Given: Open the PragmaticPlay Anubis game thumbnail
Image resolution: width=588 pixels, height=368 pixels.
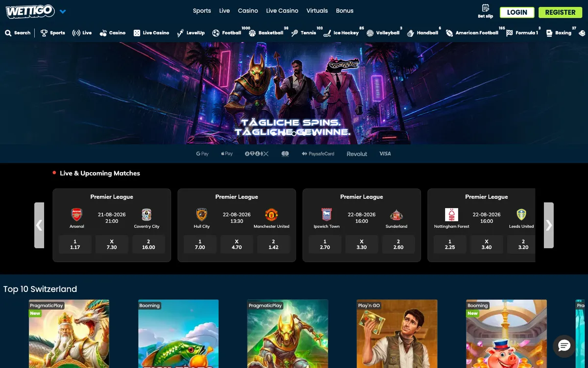Looking at the screenshot, I should point(288,334).
